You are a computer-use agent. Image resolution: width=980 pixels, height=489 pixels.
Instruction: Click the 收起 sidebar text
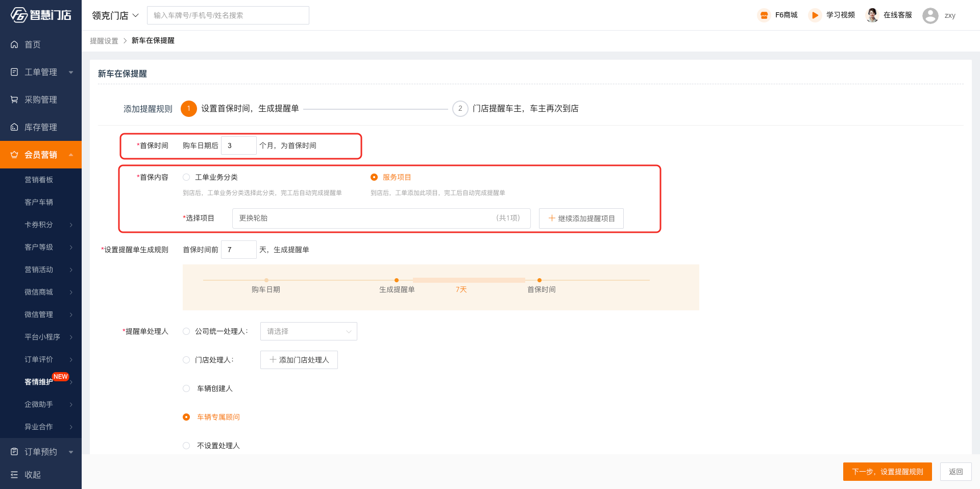click(33, 475)
